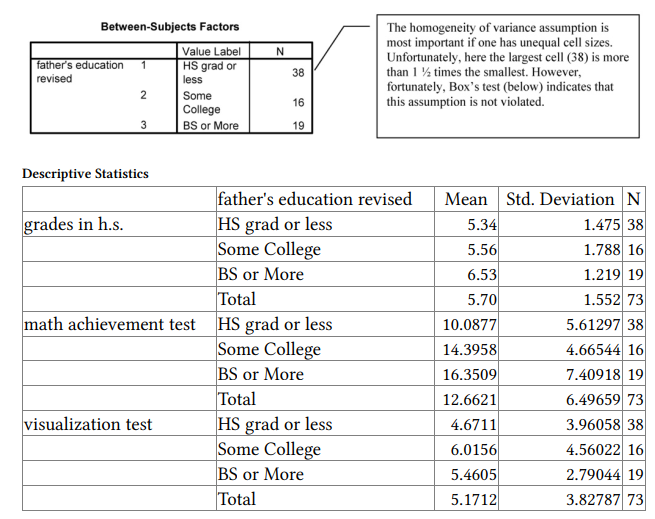Select the 'Descriptive Statistics' heading
Viewport: 655px width, 519px height.
coord(85,174)
